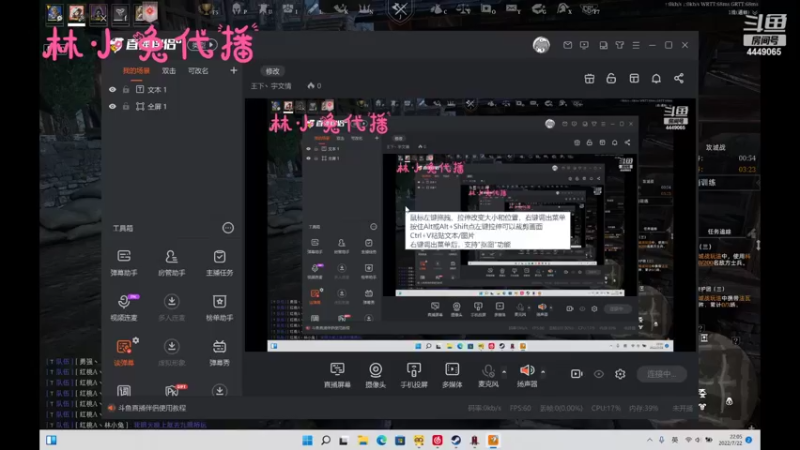Open the 房管助手 tool

click(171, 262)
